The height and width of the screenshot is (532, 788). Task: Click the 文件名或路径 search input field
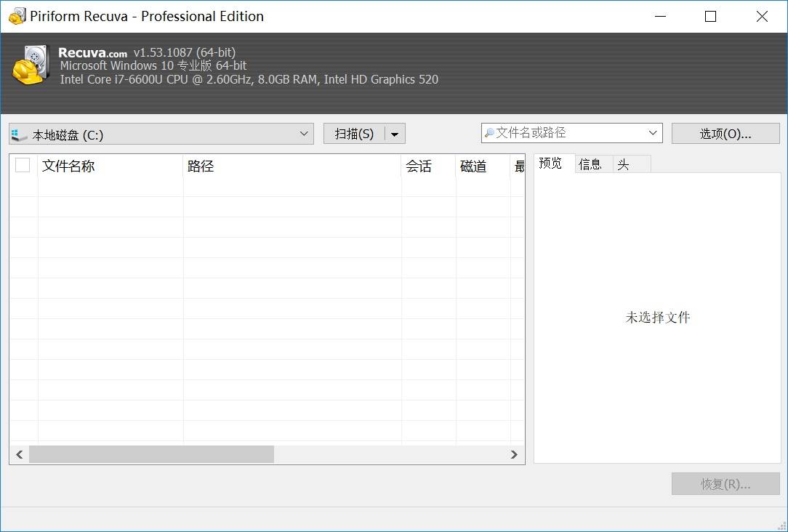click(567, 133)
